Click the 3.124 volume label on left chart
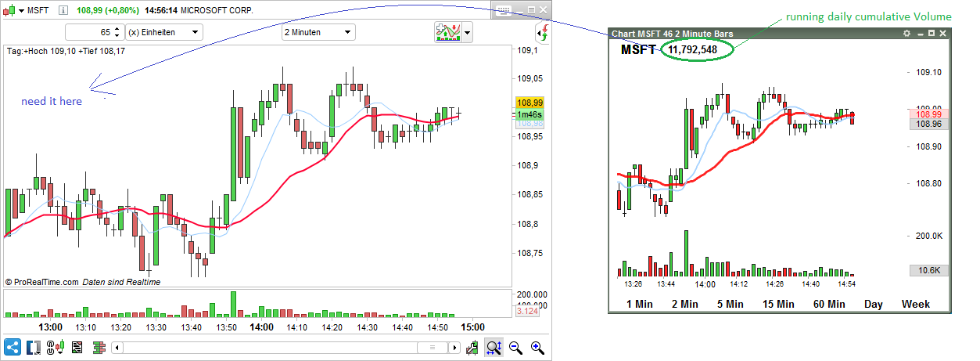Image resolution: width=980 pixels, height=361 pixels. click(527, 312)
